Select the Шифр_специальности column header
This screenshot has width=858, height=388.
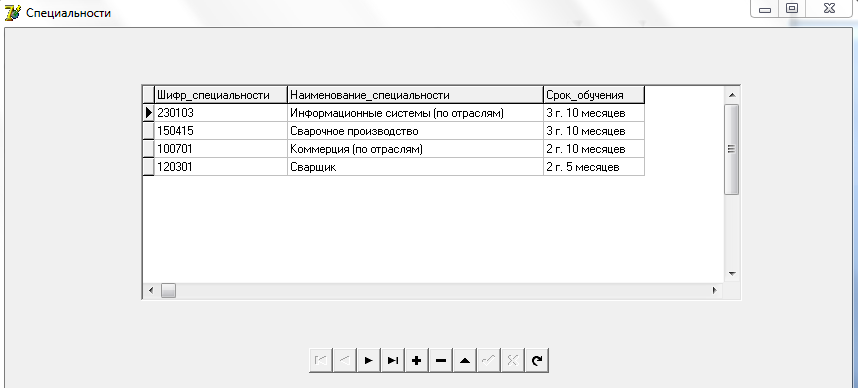(x=221, y=95)
